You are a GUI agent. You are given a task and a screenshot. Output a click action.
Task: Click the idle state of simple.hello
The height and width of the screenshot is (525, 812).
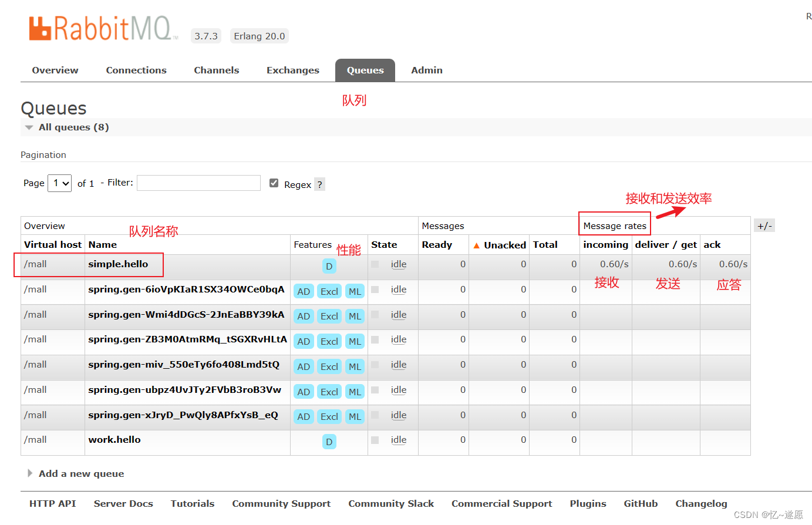[399, 264]
